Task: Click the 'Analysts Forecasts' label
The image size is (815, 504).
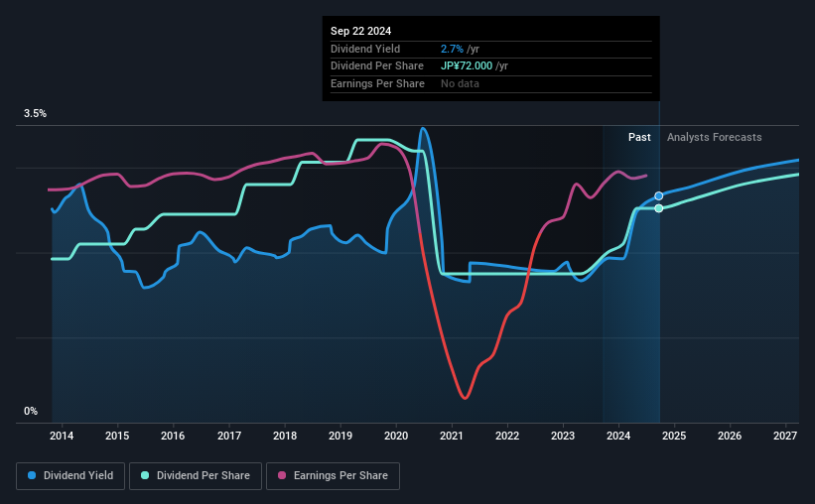Action: point(714,137)
